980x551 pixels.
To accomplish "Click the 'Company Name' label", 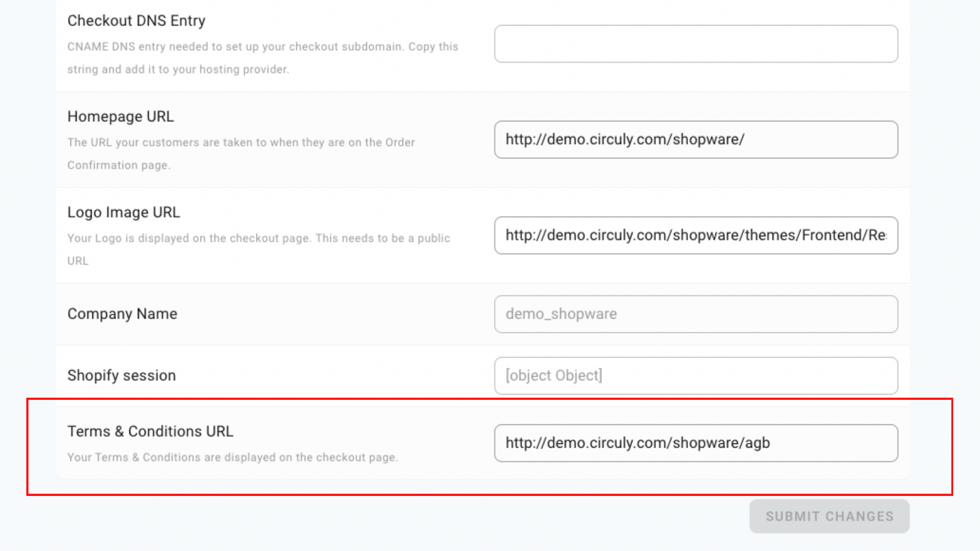I will 123,314.
